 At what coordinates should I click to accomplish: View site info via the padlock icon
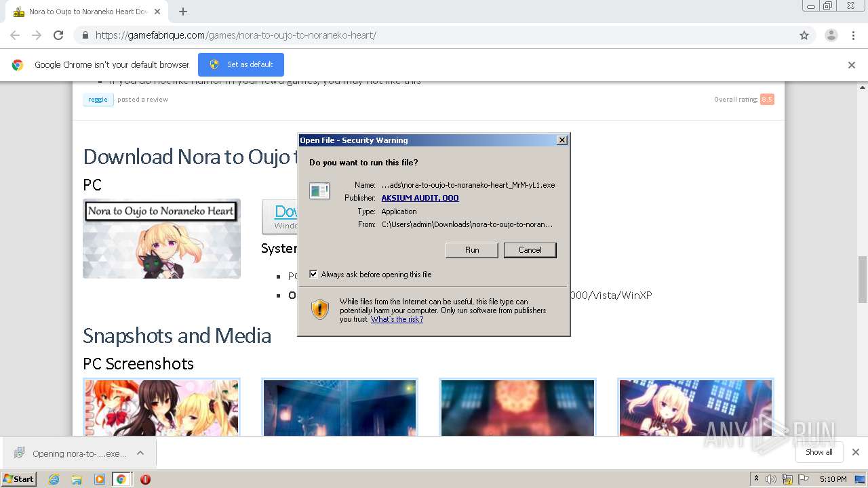[85, 35]
